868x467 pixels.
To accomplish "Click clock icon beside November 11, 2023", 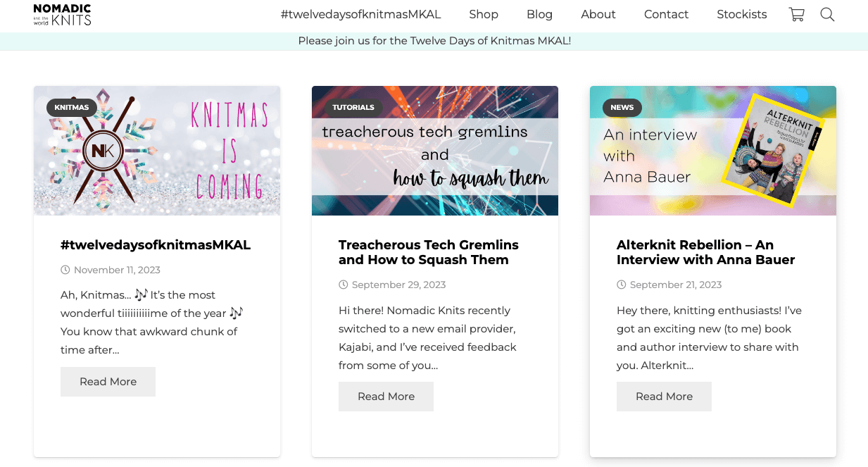I will (65, 270).
